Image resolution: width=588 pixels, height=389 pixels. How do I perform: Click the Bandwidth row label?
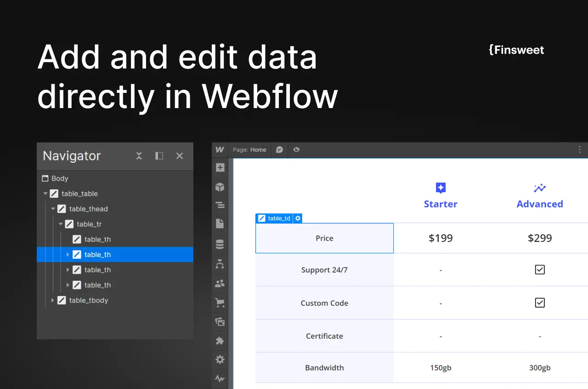(x=324, y=368)
